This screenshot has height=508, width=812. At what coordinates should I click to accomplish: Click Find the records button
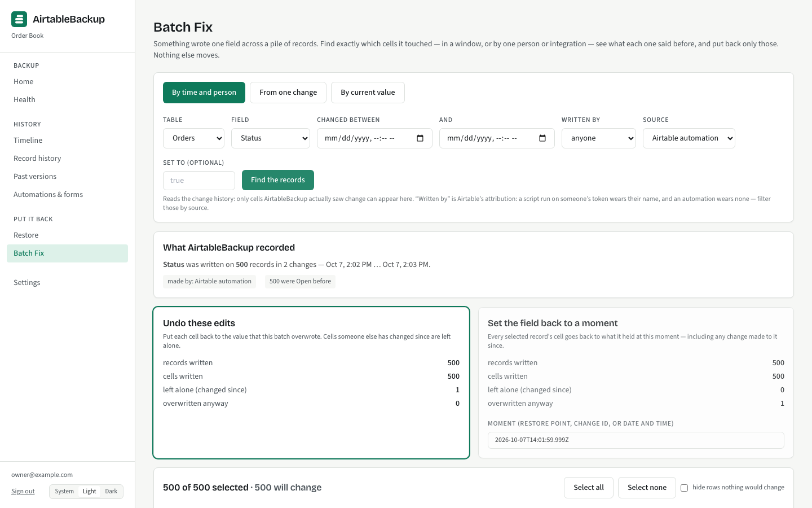pos(278,180)
